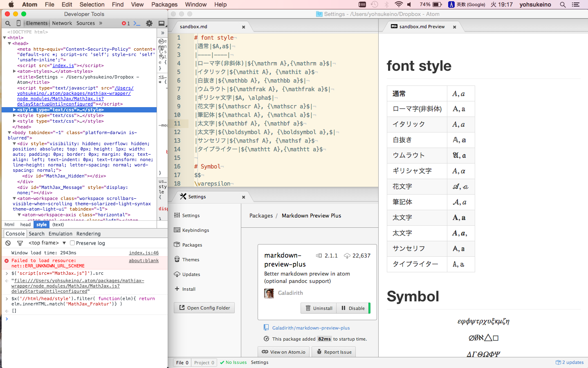Expand the styles sidebar pane chevron

163,33
